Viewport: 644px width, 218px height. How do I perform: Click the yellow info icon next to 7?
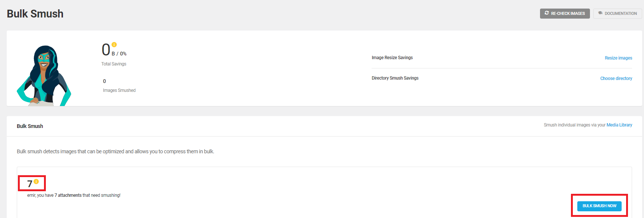click(36, 182)
